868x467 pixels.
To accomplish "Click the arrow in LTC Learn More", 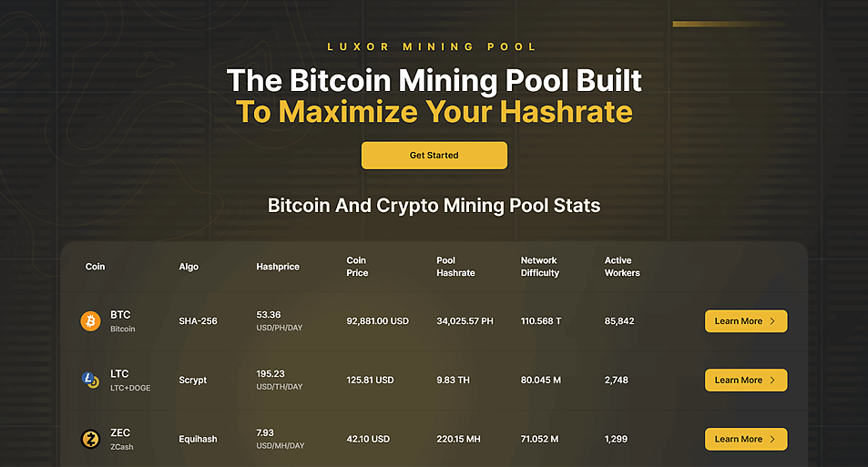I will point(772,381).
